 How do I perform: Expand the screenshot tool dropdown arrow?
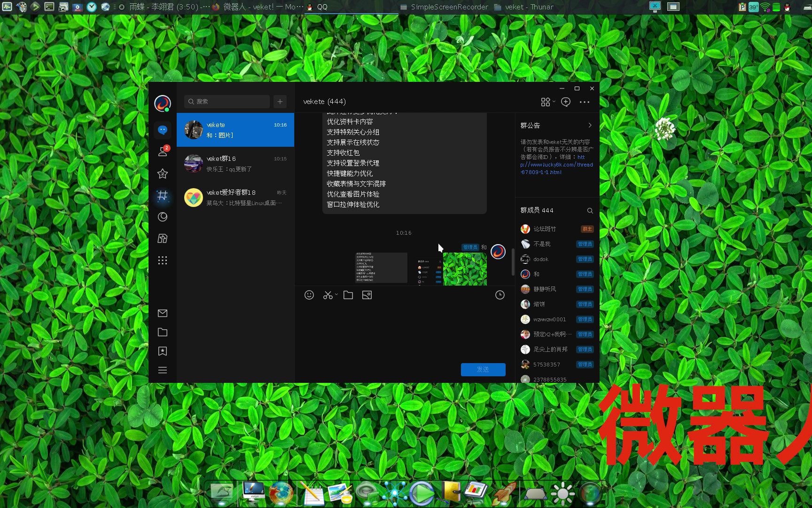click(336, 294)
